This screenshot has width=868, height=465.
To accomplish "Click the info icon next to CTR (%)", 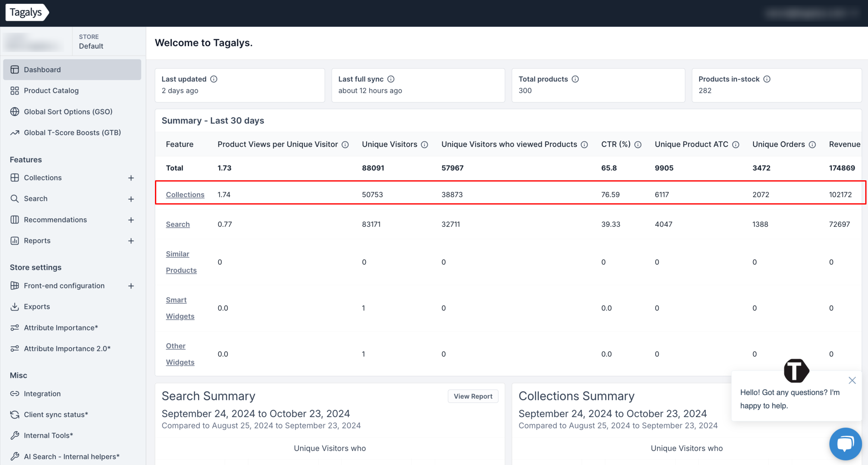I will coord(638,145).
